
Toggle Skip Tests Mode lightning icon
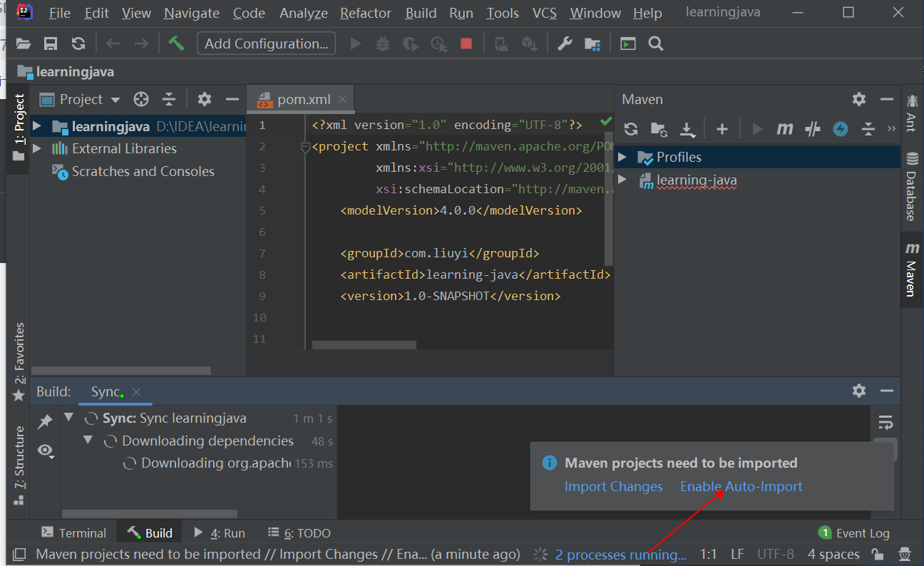(x=841, y=129)
